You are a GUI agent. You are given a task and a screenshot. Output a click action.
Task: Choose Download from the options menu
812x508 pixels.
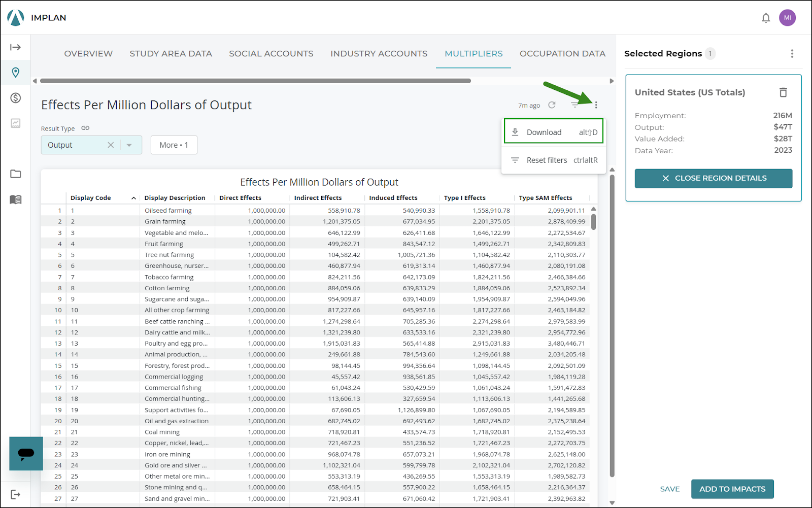554,132
